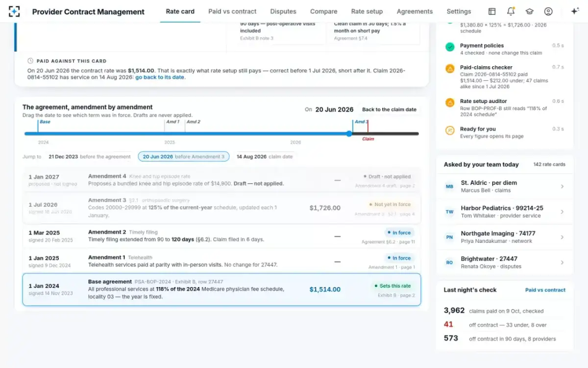Click the warning icon for Rate setup auditor
This screenshot has width=588, height=368.
tap(450, 103)
